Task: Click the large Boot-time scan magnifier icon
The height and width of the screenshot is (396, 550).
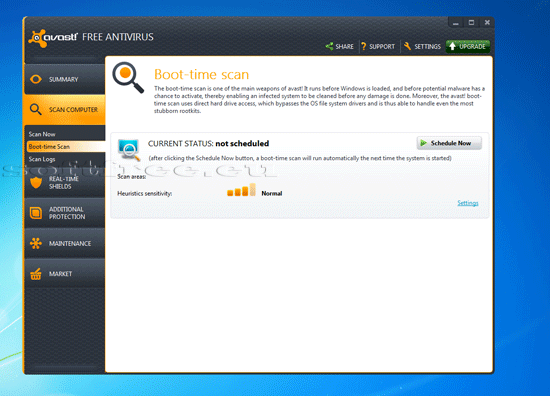Action: coord(128,78)
